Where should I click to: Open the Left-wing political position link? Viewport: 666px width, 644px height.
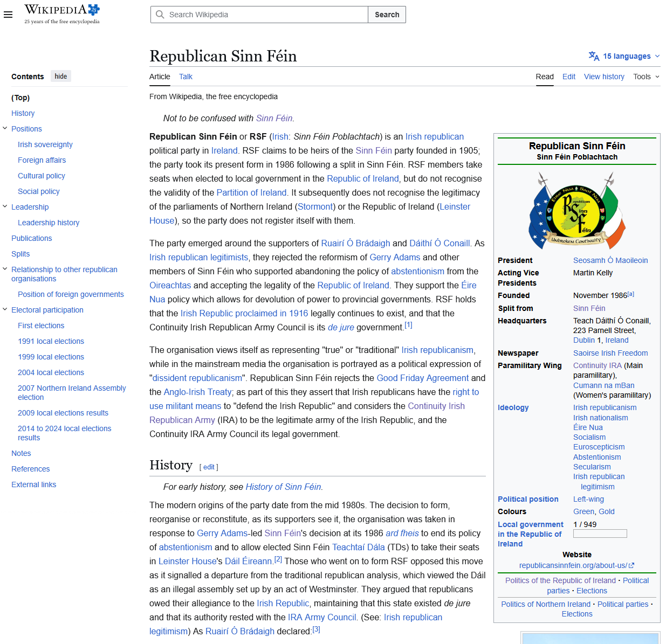(x=588, y=499)
